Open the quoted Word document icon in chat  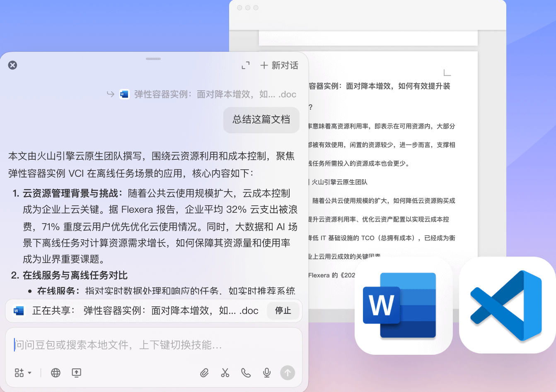coord(124,94)
